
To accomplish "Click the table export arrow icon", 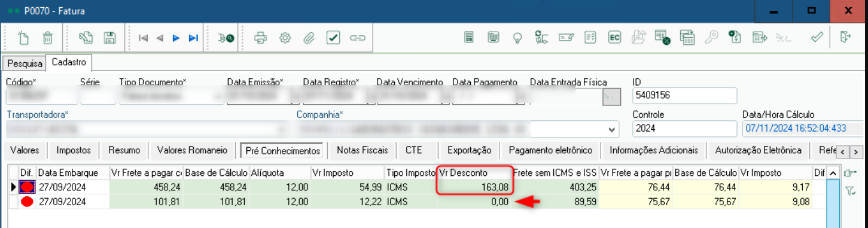I will 760,37.
